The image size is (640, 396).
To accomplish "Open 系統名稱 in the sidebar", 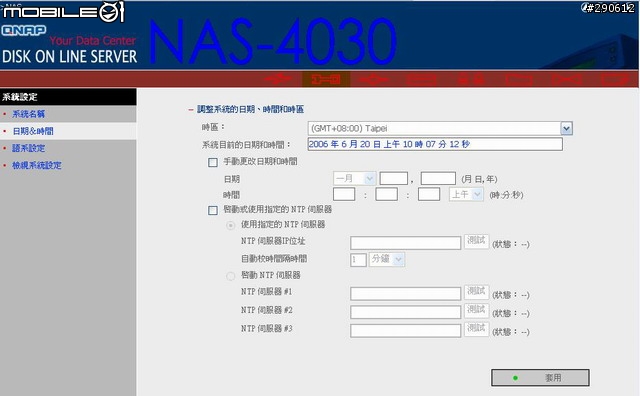I will tap(28, 114).
